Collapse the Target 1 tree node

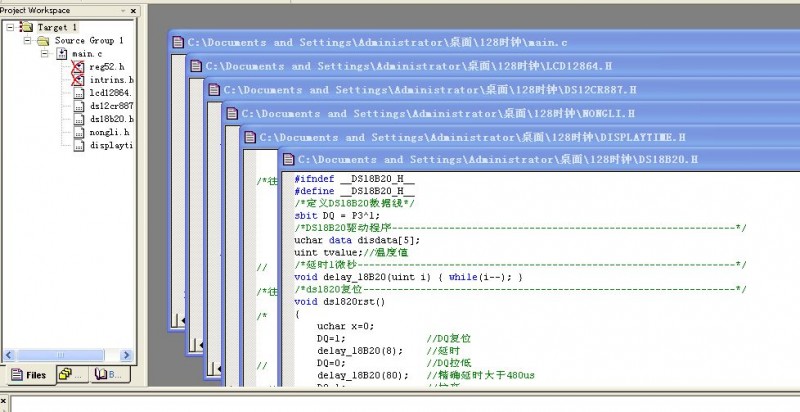click(x=11, y=27)
